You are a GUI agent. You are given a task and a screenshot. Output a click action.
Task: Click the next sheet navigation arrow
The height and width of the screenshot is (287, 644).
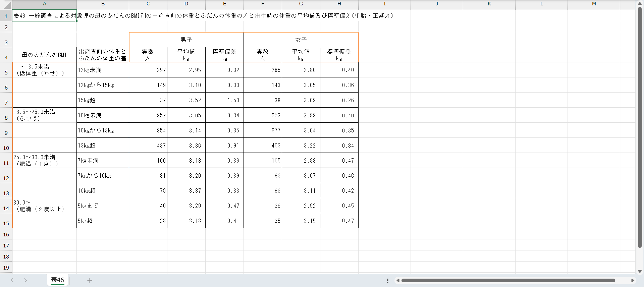(25, 280)
